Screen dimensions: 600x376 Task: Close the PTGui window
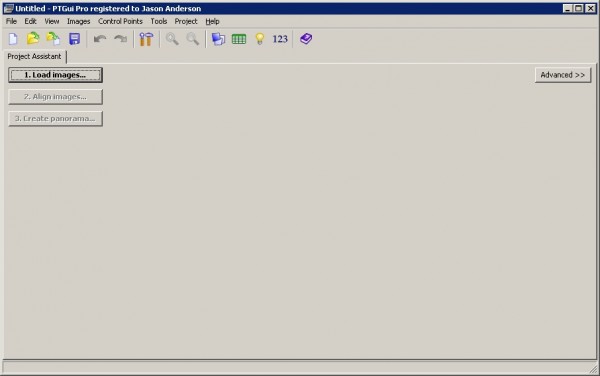[590, 8]
